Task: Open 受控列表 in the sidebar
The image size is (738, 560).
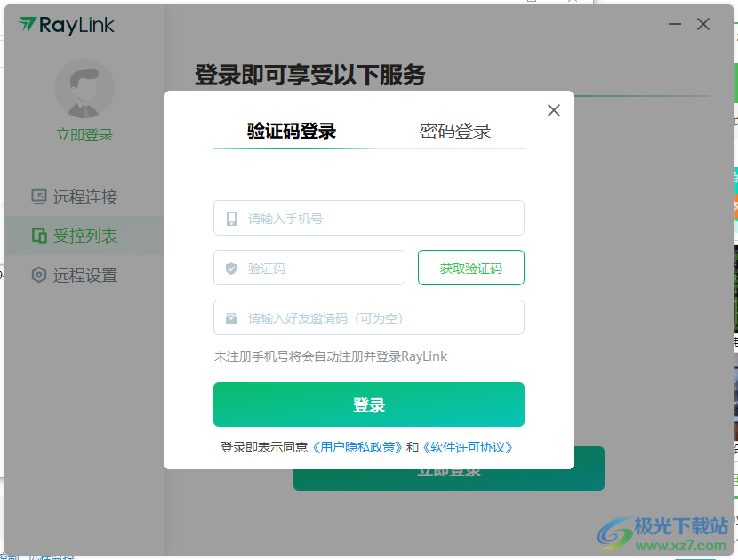Action: (84, 236)
